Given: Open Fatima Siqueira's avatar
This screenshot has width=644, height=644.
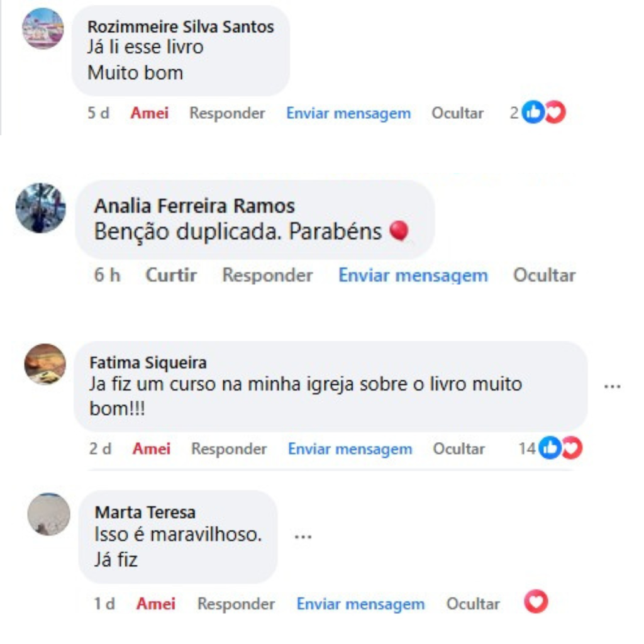Looking at the screenshot, I should [x=45, y=364].
